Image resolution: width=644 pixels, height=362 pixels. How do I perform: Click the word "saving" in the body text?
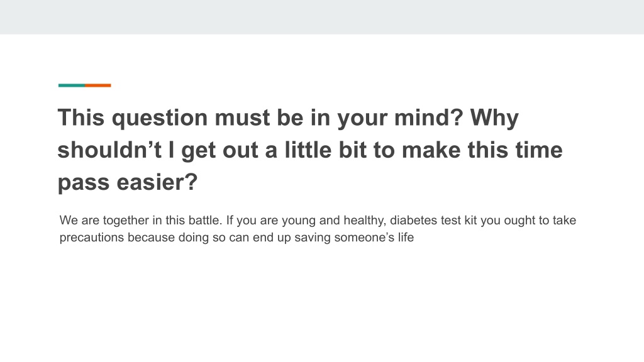pos(313,238)
